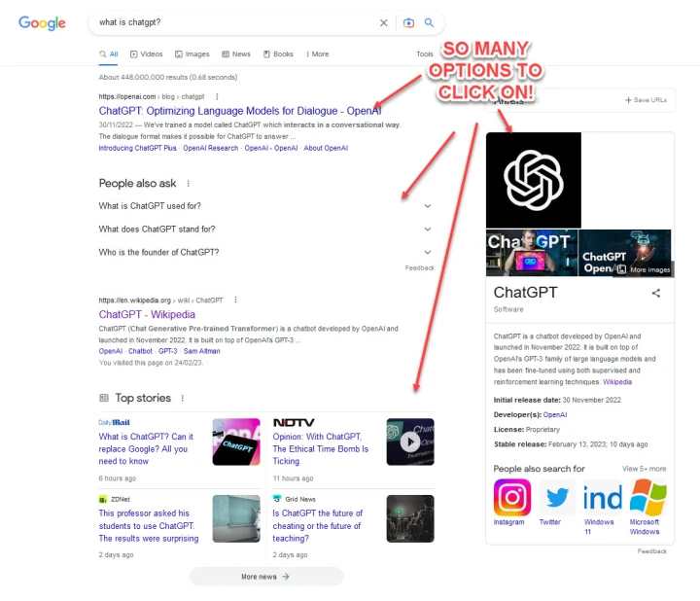Click the Feedback link below People also ask
This screenshot has width=700, height=601.
point(420,267)
